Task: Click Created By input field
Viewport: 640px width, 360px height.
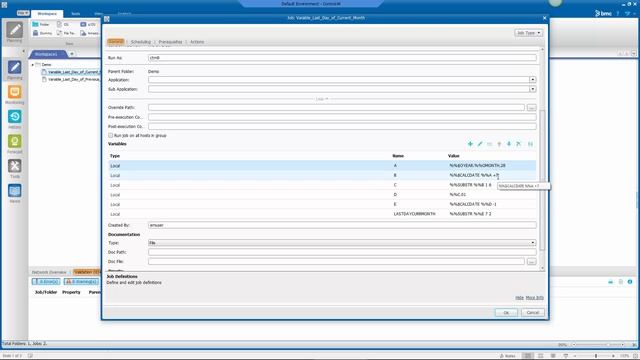Action: (x=342, y=225)
